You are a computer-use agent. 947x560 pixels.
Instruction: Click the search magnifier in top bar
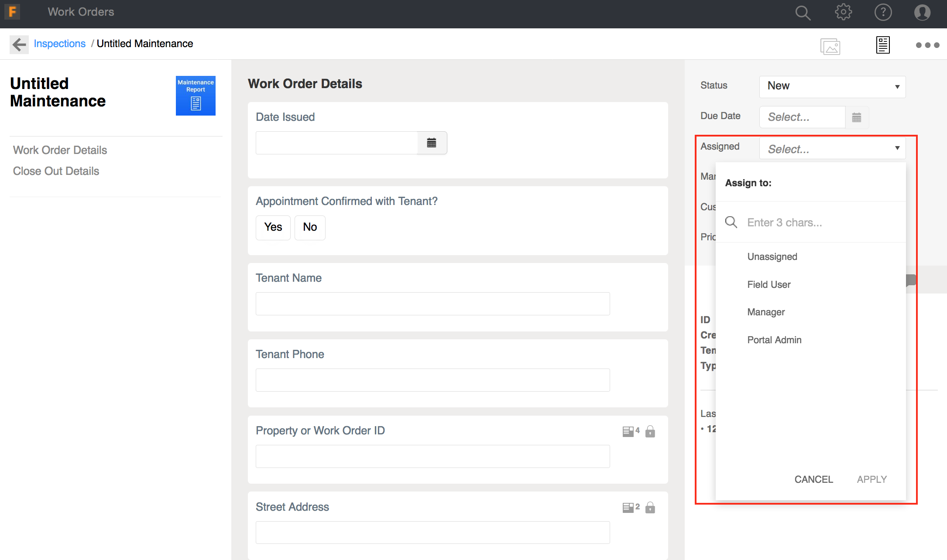tap(802, 13)
